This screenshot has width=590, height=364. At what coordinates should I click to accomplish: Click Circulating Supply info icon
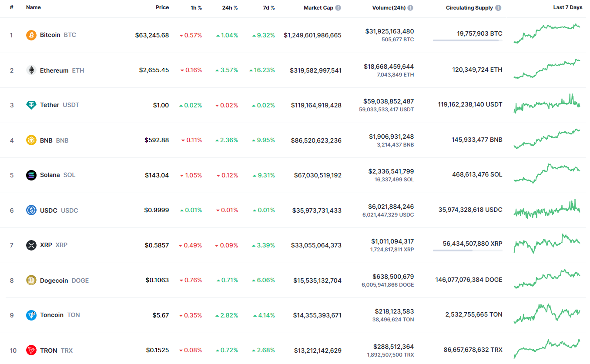(x=498, y=8)
